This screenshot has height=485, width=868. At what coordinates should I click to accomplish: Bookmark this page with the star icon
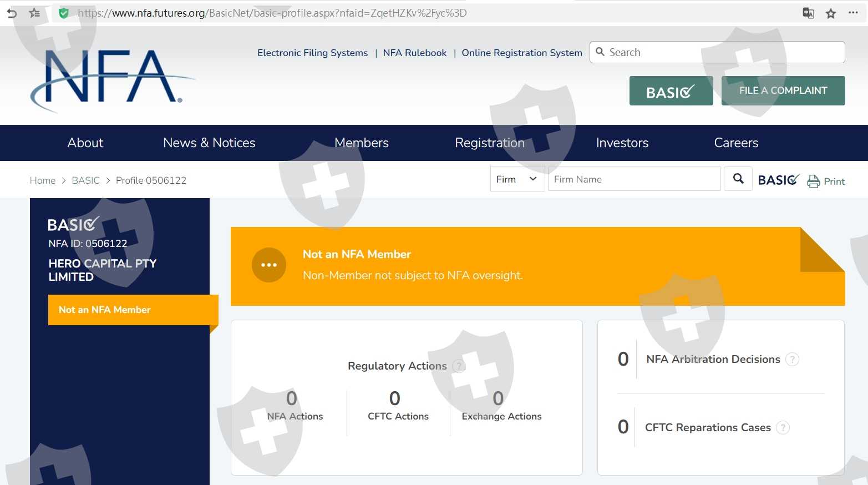pos(831,13)
